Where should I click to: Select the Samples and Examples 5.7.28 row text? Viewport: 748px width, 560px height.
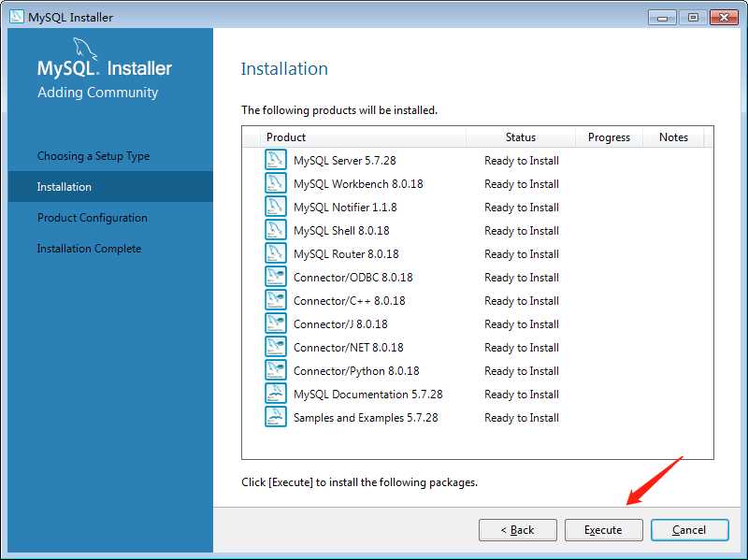pos(366,417)
